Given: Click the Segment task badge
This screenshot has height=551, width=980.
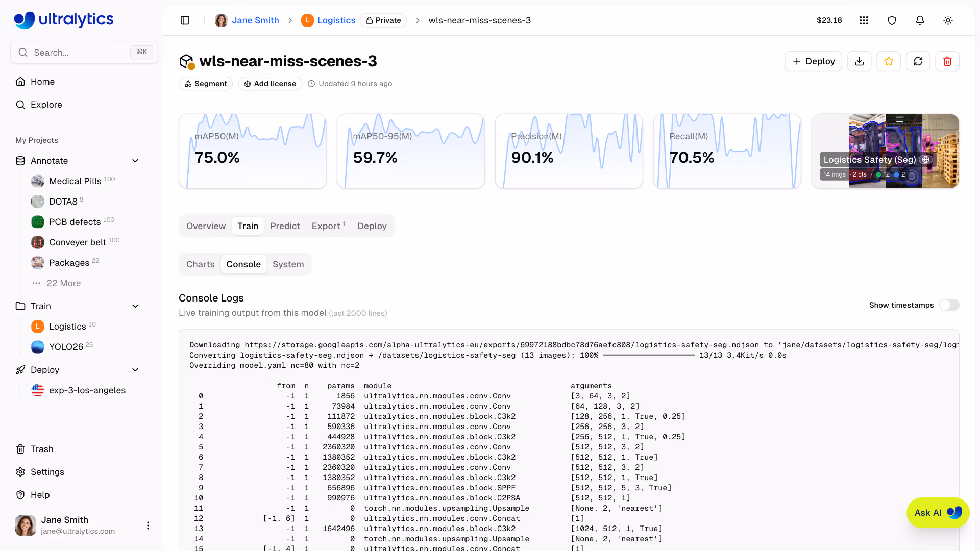Looking at the screenshot, I should point(206,84).
